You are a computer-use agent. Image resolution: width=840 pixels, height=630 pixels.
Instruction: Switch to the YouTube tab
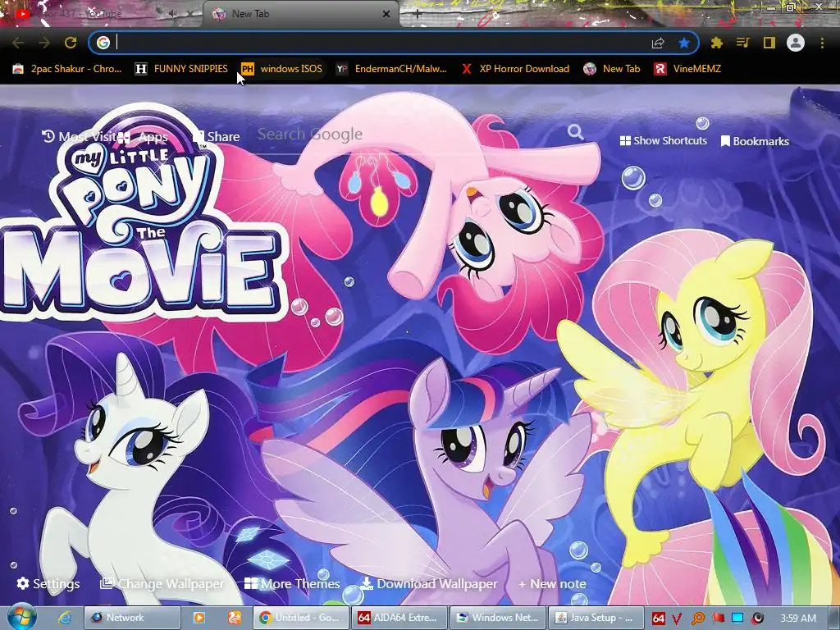102,14
